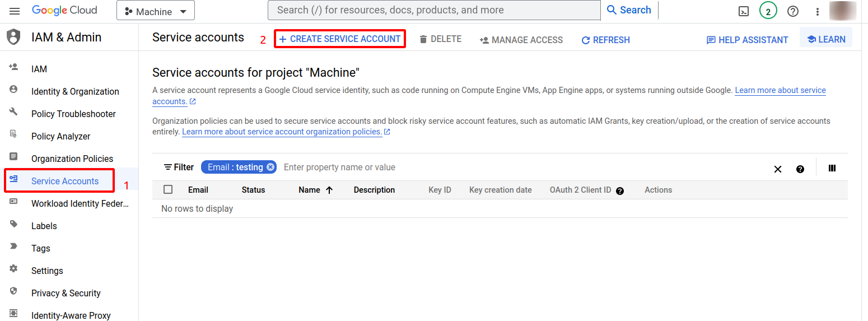Open the three-dot settings and utilities menu
Viewport: 868px width, 321px height.
pos(818,11)
